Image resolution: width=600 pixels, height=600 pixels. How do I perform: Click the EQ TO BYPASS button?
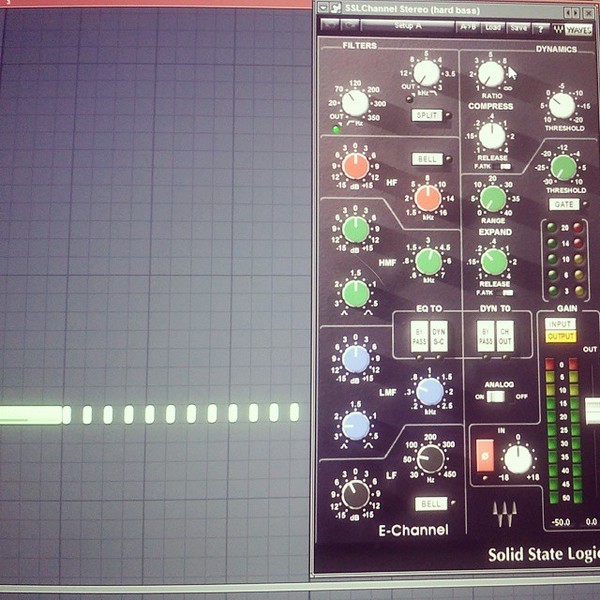419,336
